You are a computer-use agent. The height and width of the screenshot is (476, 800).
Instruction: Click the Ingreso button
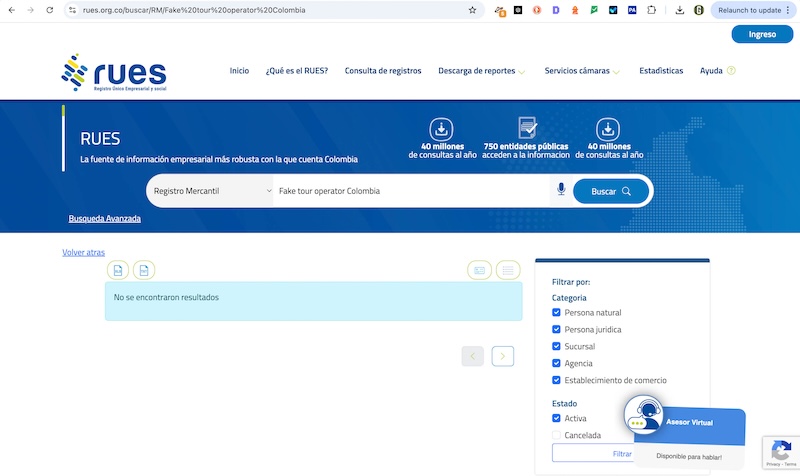(762, 34)
